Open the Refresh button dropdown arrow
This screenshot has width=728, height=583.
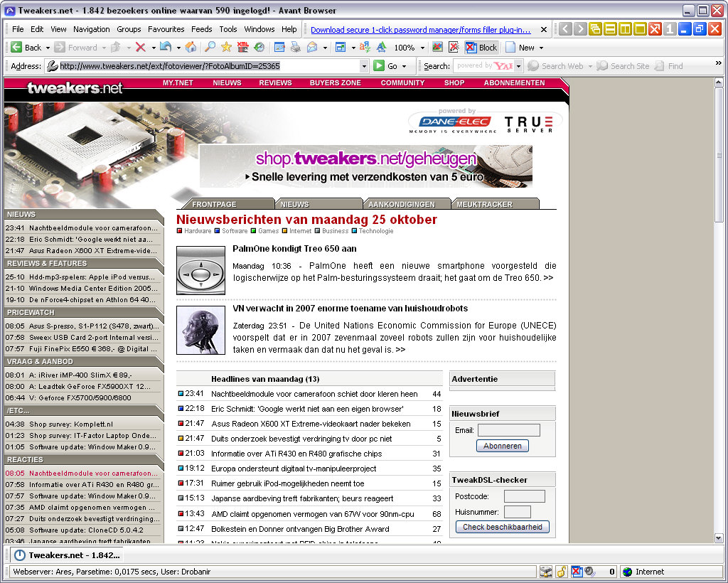(178, 48)
